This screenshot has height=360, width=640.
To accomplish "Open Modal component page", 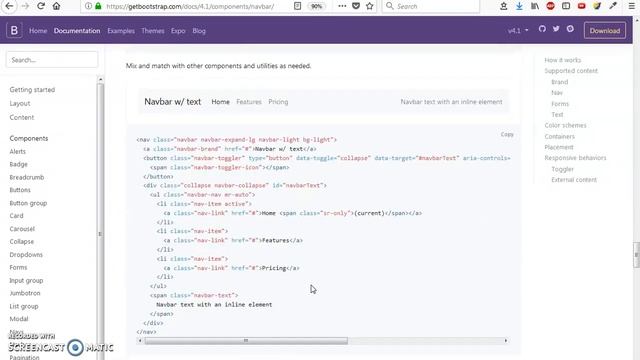I will pyautogui.click(x=19, y=319).
